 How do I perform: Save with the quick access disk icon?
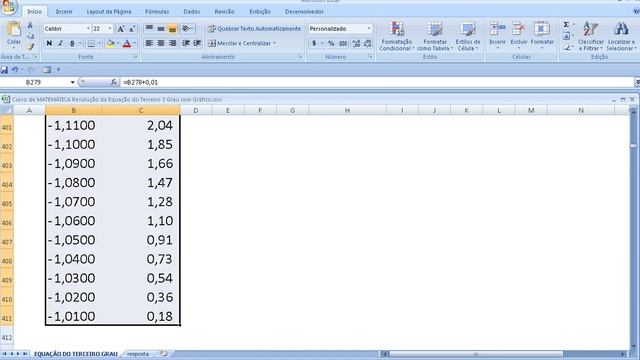[4, 70]
